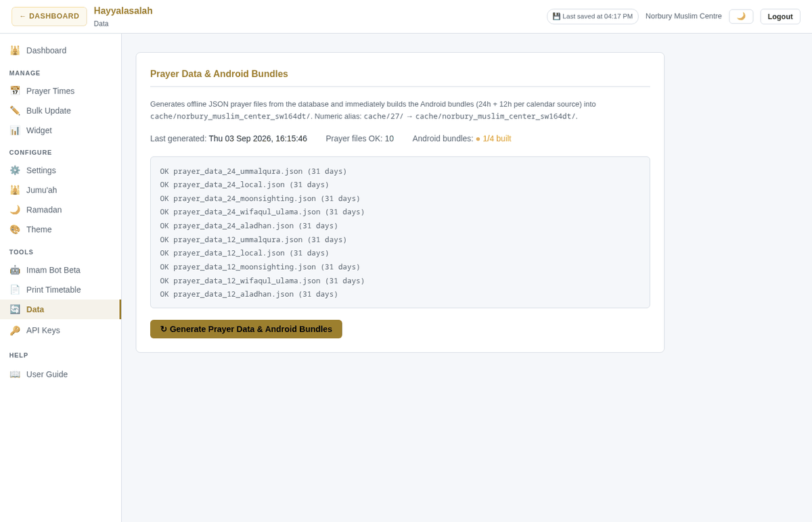This screenshot has width=812, height=522.
Task: Click Generate Prayer Data & Android Bundles
Action: click(x=246, y=329)
